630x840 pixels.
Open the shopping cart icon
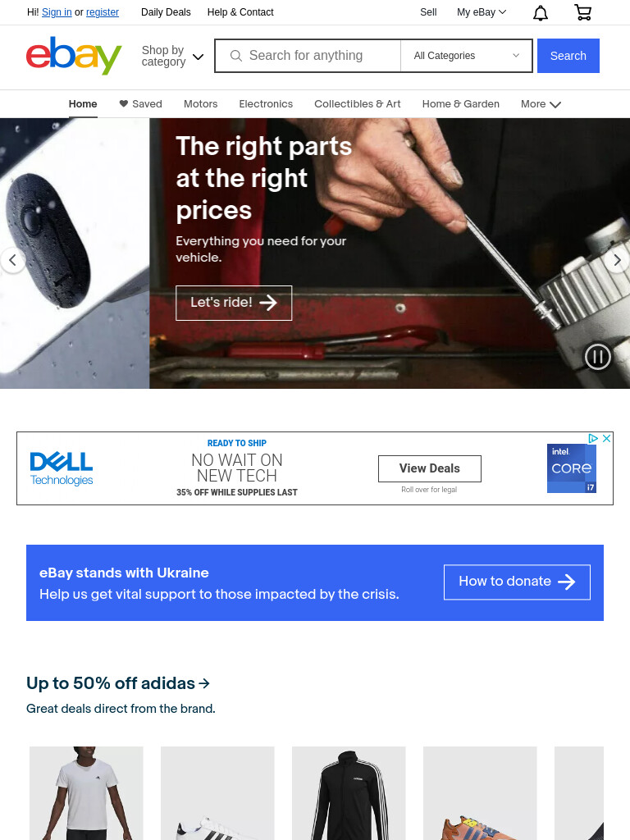[582, 11]
